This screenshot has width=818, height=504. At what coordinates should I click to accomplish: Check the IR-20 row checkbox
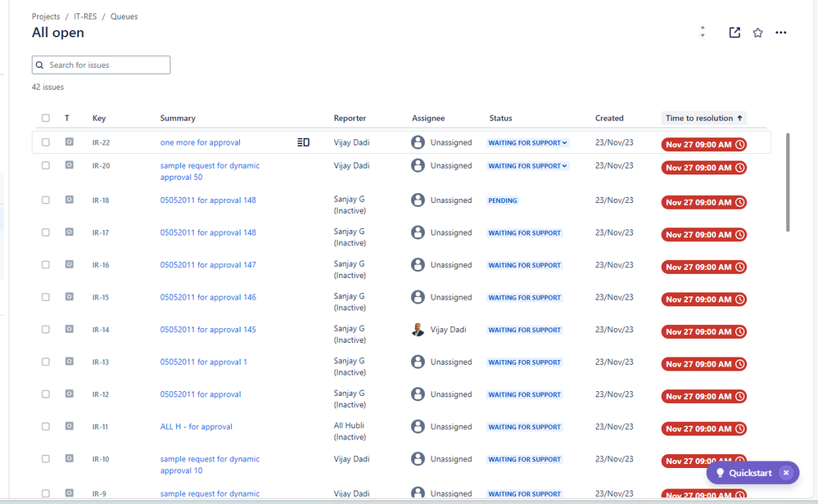(x=46, y=165)
